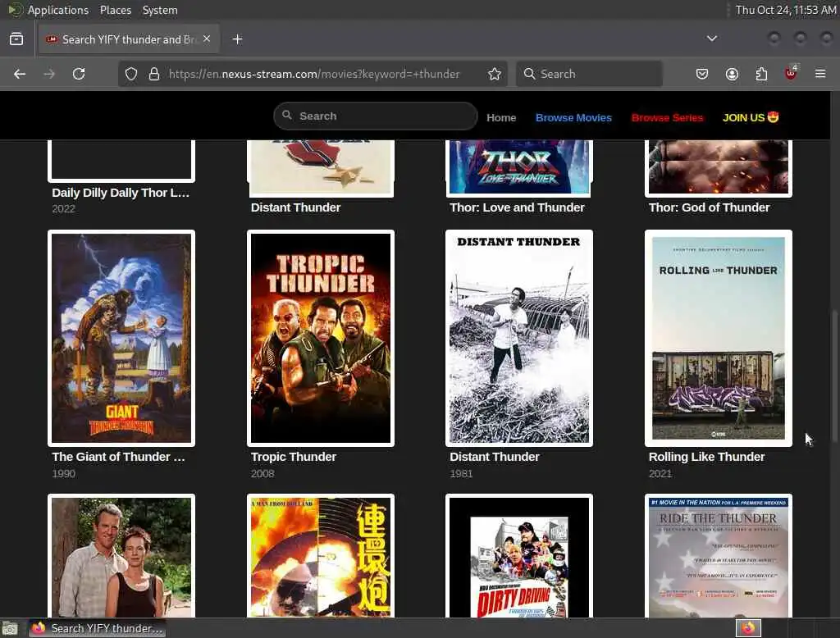Click the Distant Thunder title above 1981
Viewport: 840px width, 638px height.
[495, 457]
